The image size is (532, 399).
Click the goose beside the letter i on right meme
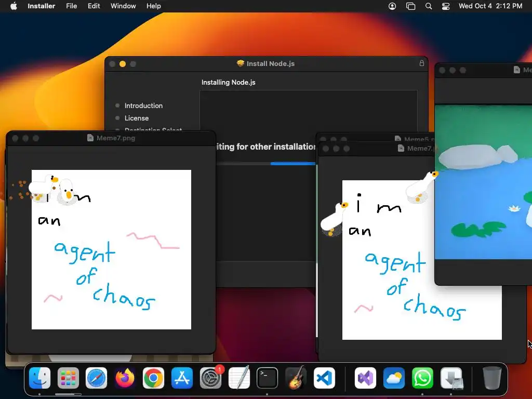point(334,219)
